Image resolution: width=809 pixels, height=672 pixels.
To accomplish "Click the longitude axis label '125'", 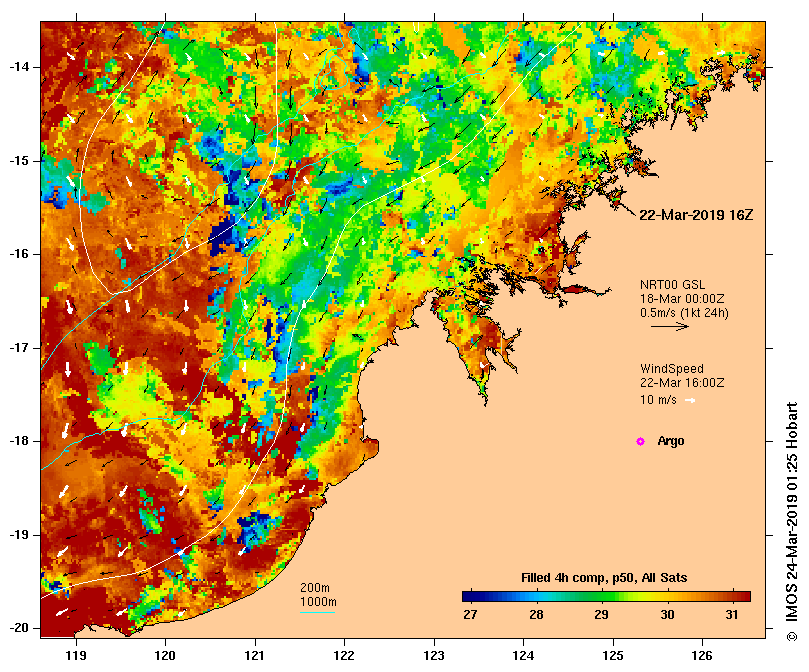I will 613,656.
